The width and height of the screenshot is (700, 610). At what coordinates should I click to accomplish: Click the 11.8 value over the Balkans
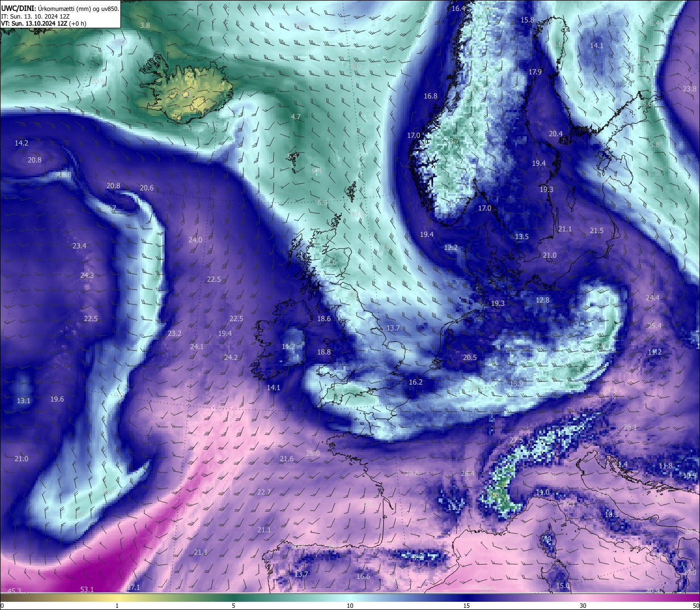coord(666,466)
